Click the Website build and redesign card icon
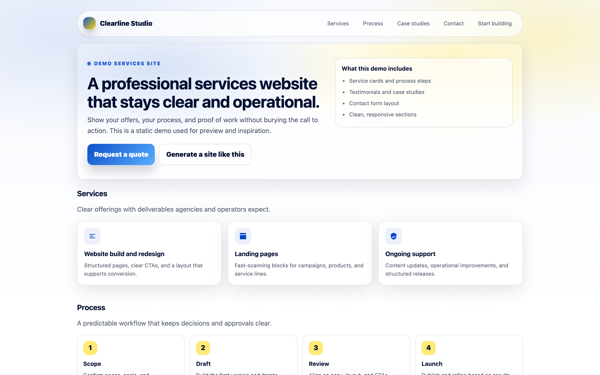 click(x=92, y=236)
